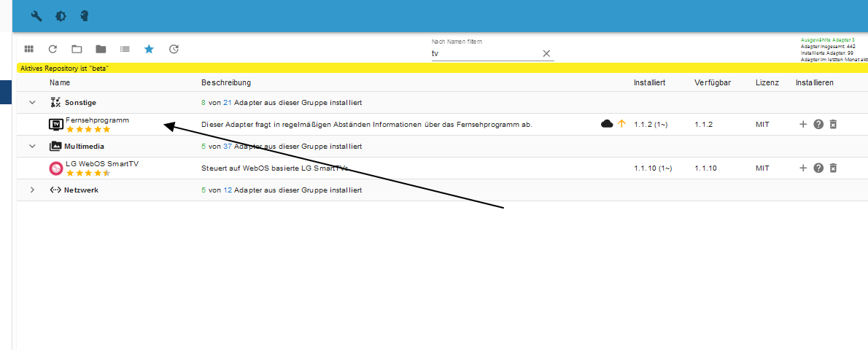Collapse all groups outlined folder icon
Viewport: 868px width, 350px height.
[x=77, y=50]
